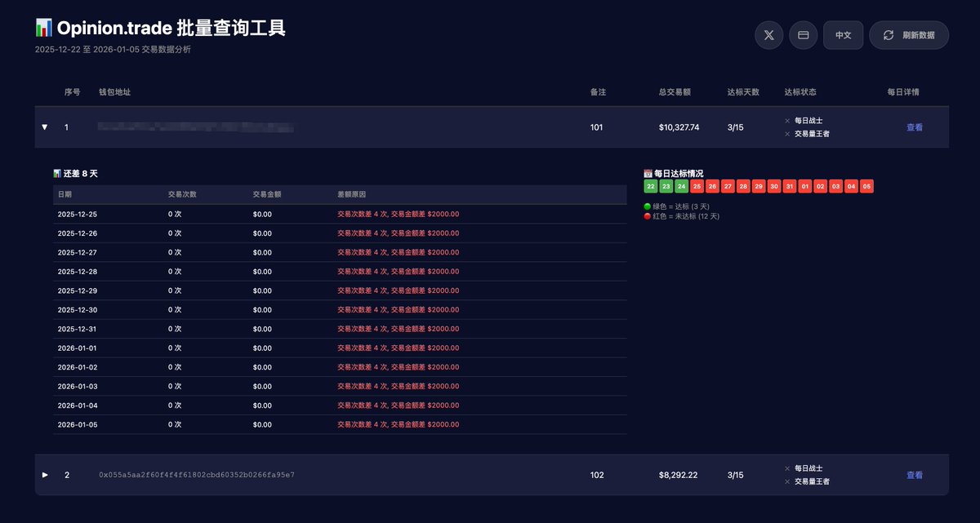The image size is (980, 523).
Task: Select wallet address 0x055a5aa2f60f4f4f61802cbd60352b0266fa95e7
Action: [x=197, y=475]
